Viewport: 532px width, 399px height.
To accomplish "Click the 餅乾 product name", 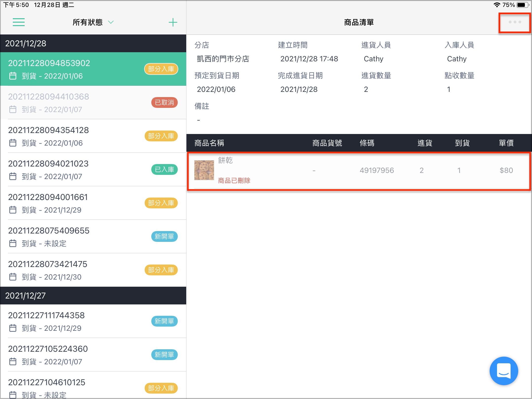I will tap(225, 160).
